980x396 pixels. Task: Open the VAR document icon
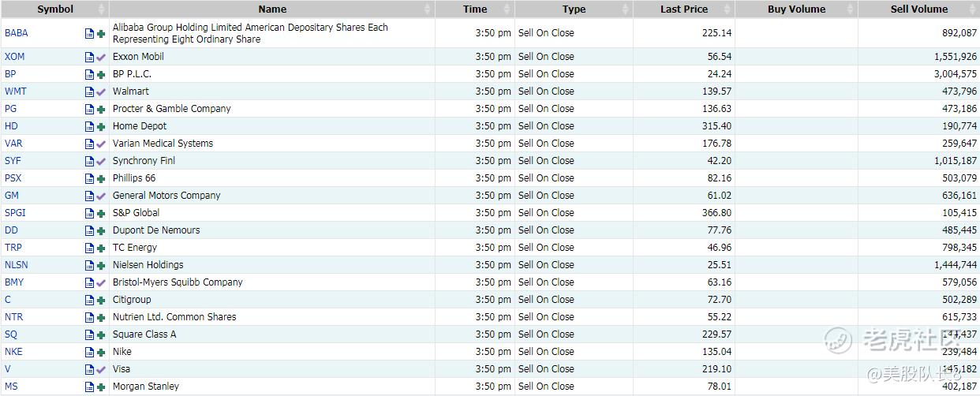tap(89, 144)
